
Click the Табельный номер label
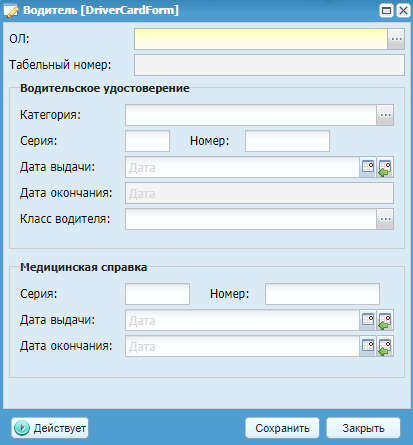(60, 65)
